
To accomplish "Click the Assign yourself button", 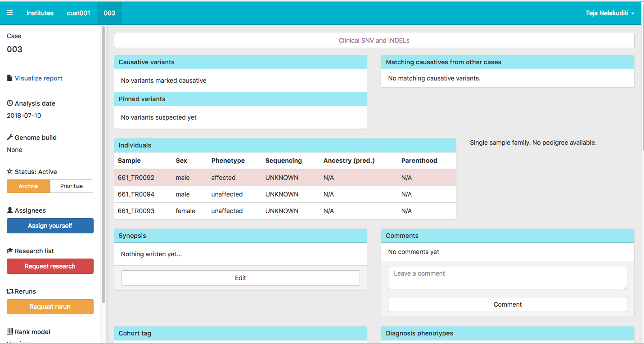I will click(x=50, y=225).
